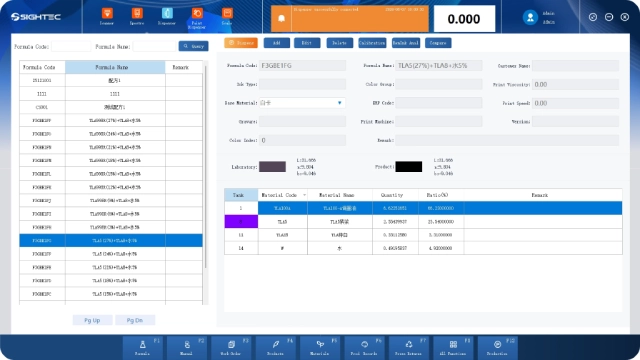Select the formula row with code CS001
This screenshot has height=360, width=640.
pos(111,107)
